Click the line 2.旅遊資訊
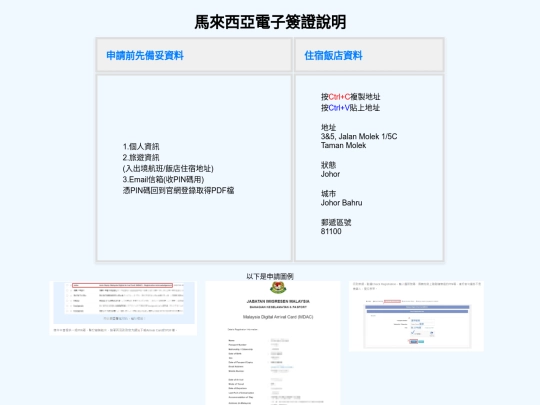This screenshot has width=540, height=405. click(x=141, y=157)
